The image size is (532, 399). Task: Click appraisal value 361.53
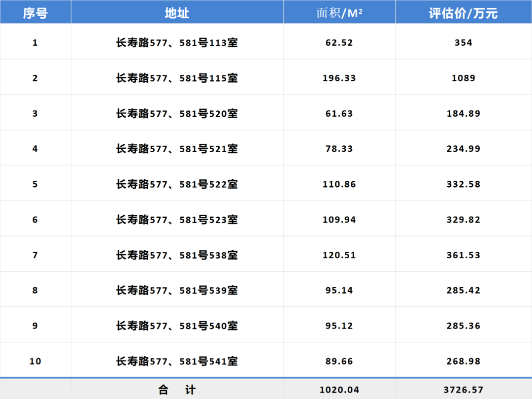[x=464, y=255]
